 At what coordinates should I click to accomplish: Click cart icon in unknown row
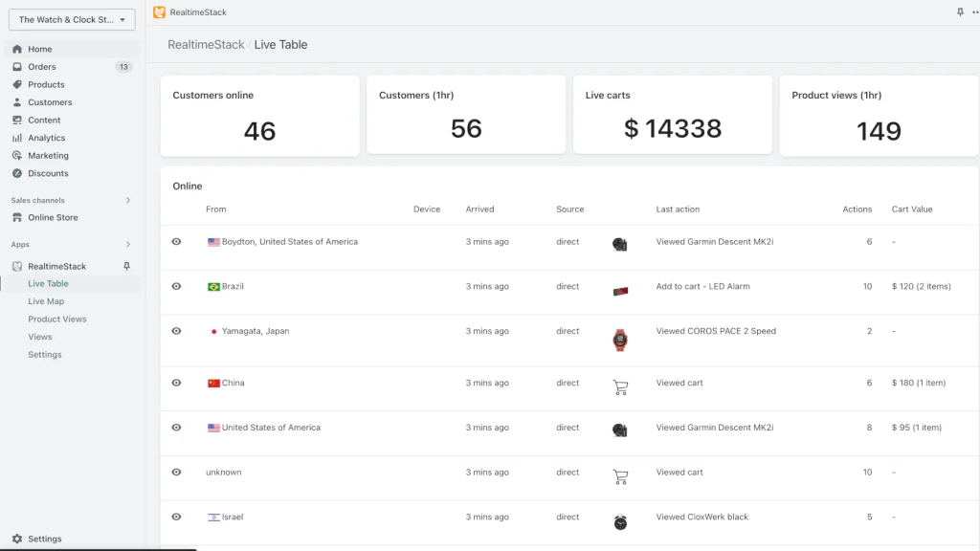tap(620, 476)
